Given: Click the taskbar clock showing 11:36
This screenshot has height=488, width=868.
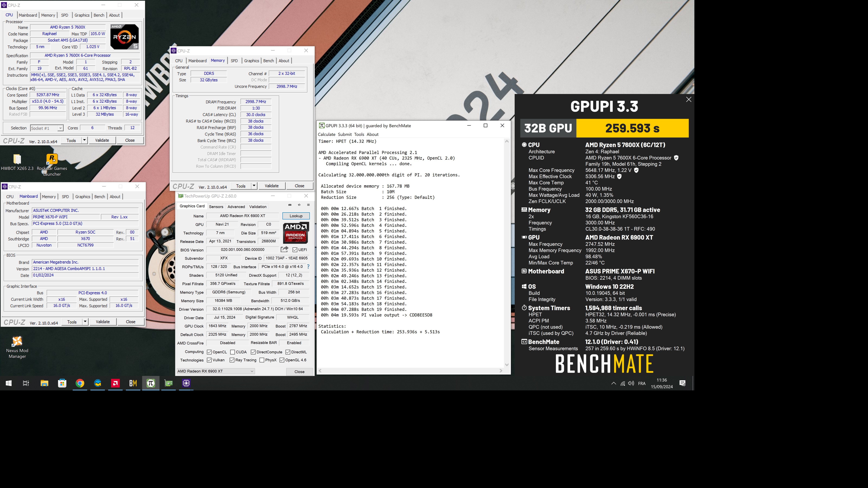Looking at the screenshot, I should (662, 383).
